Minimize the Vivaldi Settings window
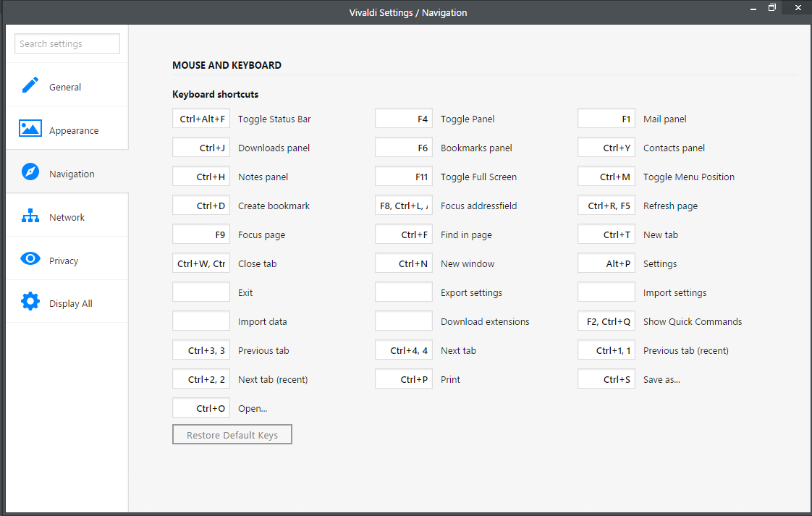The width and height of the screenshot is (812, 516). click(753, 8)
